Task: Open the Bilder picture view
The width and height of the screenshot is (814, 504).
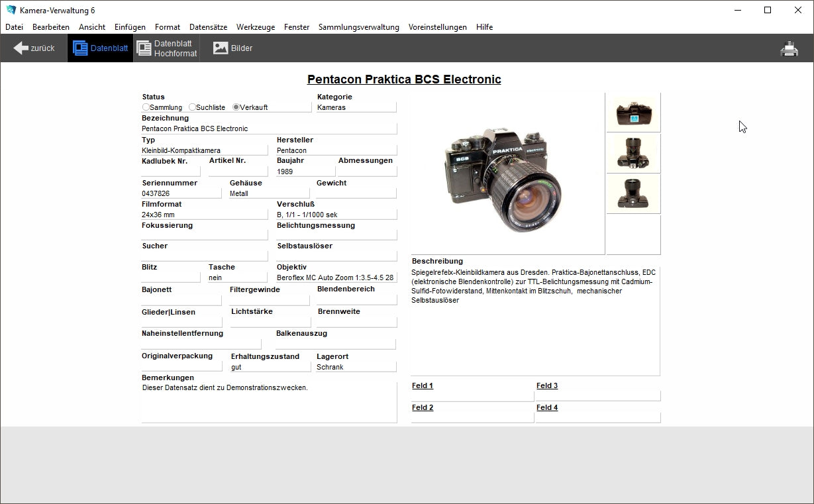Action: coord(221,48)
